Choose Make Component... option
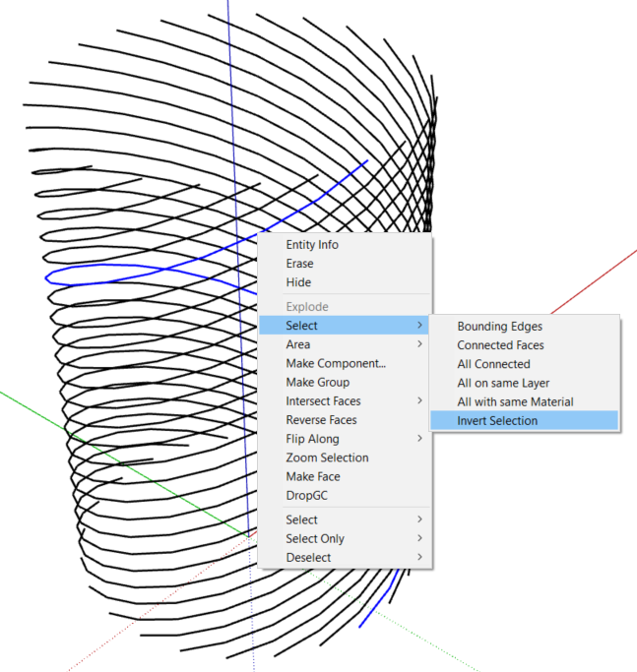The width and height of the screenshot is (637, 672). pyautogui.click(x=345, y=363)
